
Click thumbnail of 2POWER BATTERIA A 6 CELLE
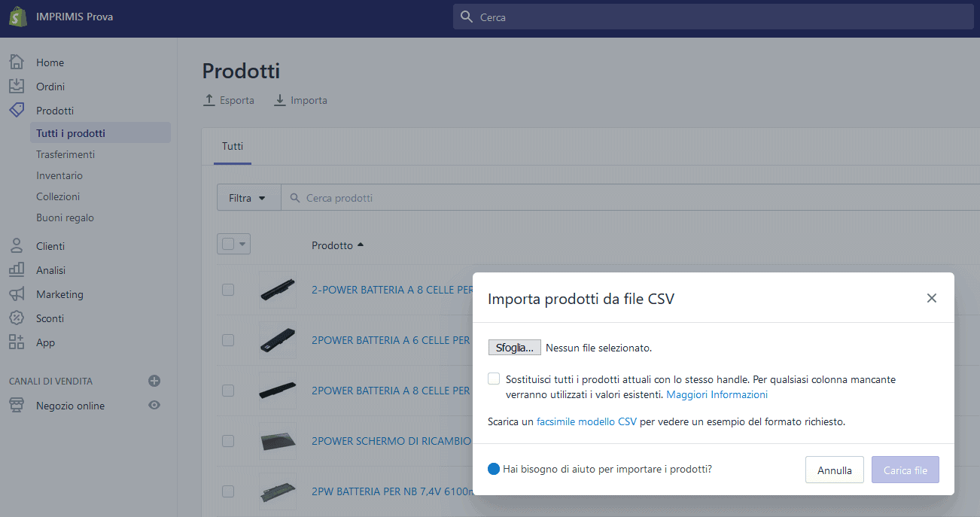click(278, 340)
